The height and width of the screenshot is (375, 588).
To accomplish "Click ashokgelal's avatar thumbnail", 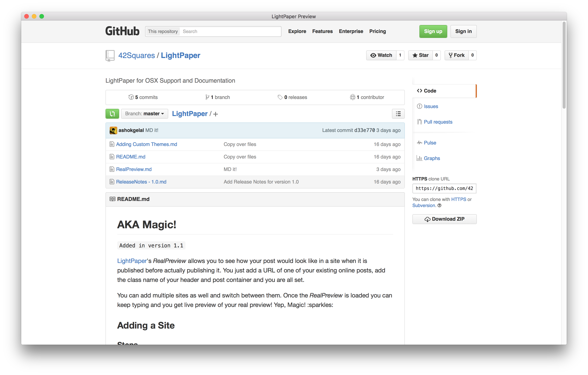I will tap(113, 130).
